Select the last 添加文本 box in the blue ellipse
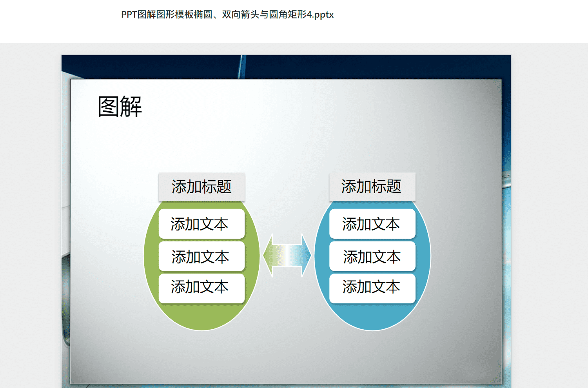Viewport: 588px width, 388px height. tap(372, 288)
